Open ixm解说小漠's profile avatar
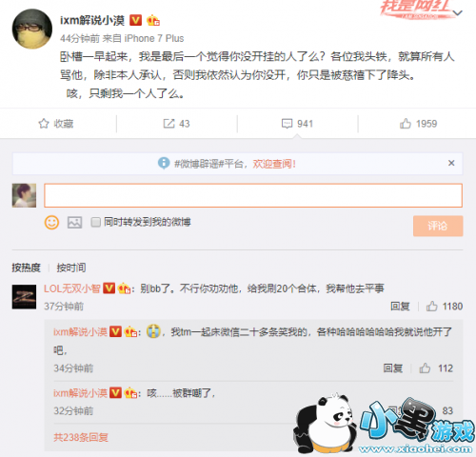 tap(32, 29)
